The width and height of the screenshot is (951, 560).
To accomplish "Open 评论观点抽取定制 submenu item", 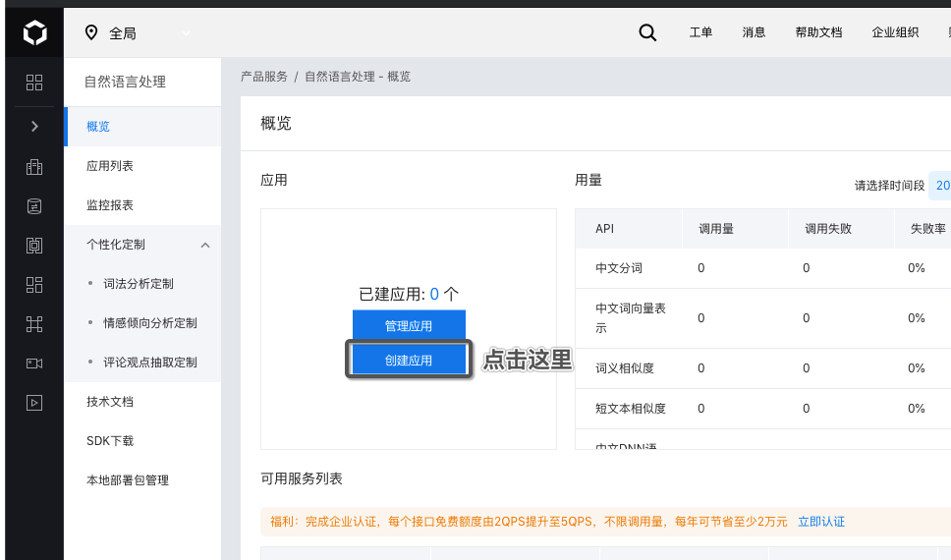I will pyautogui.click(x=149, y=363).
